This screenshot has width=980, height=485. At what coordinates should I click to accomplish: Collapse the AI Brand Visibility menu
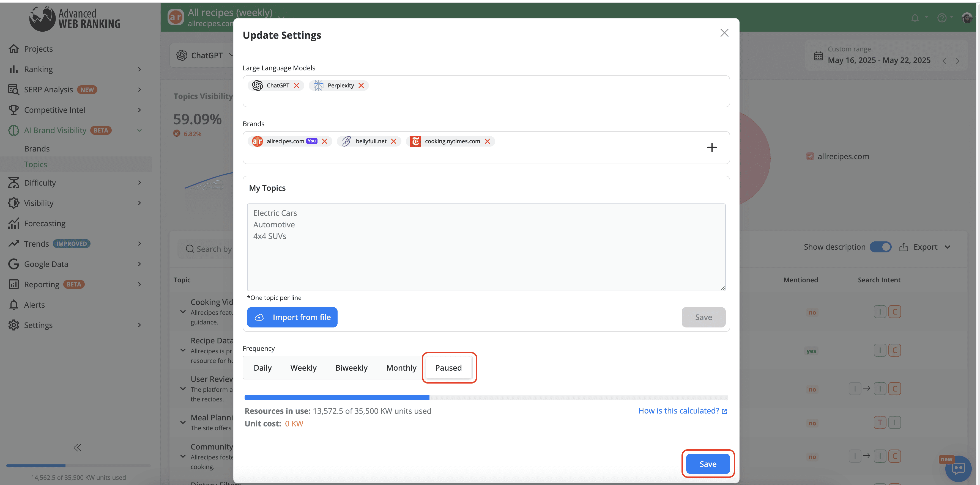[x=139, y=130]
